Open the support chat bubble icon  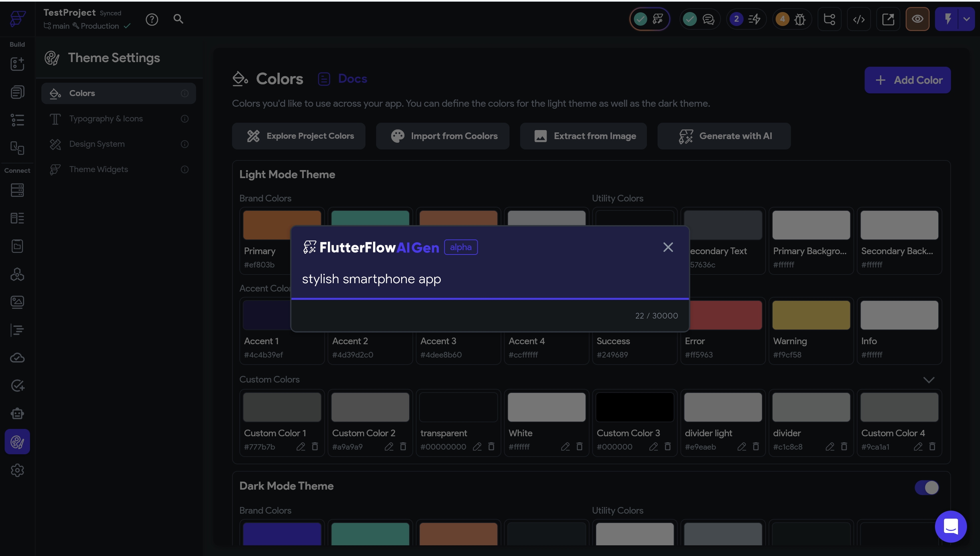[x=951, y=526]
